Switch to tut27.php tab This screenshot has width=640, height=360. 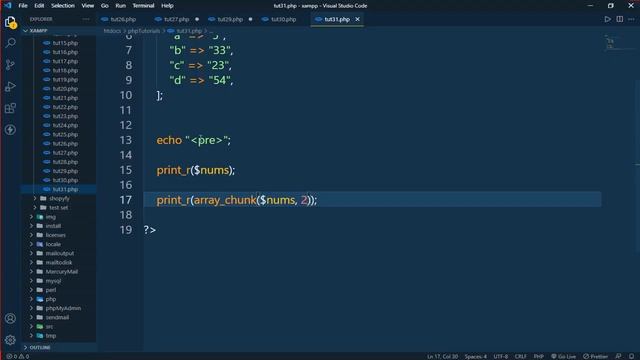[176, 19]
